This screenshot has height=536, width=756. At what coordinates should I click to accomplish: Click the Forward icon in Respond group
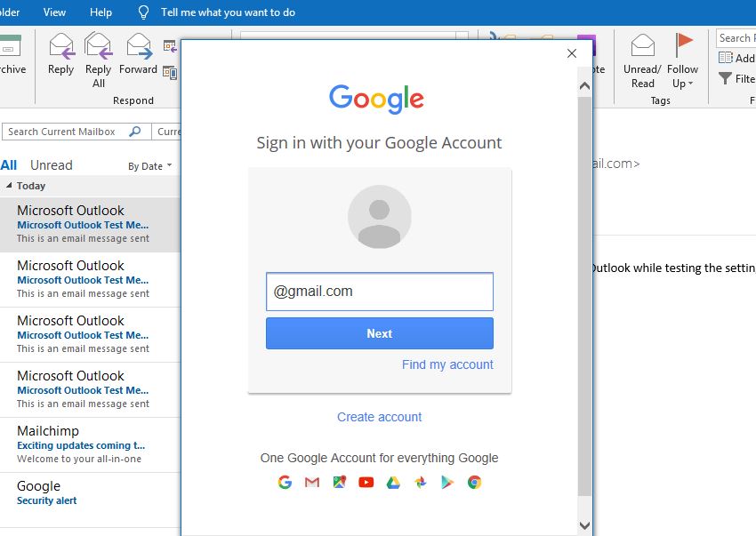(x=139, y=46)
